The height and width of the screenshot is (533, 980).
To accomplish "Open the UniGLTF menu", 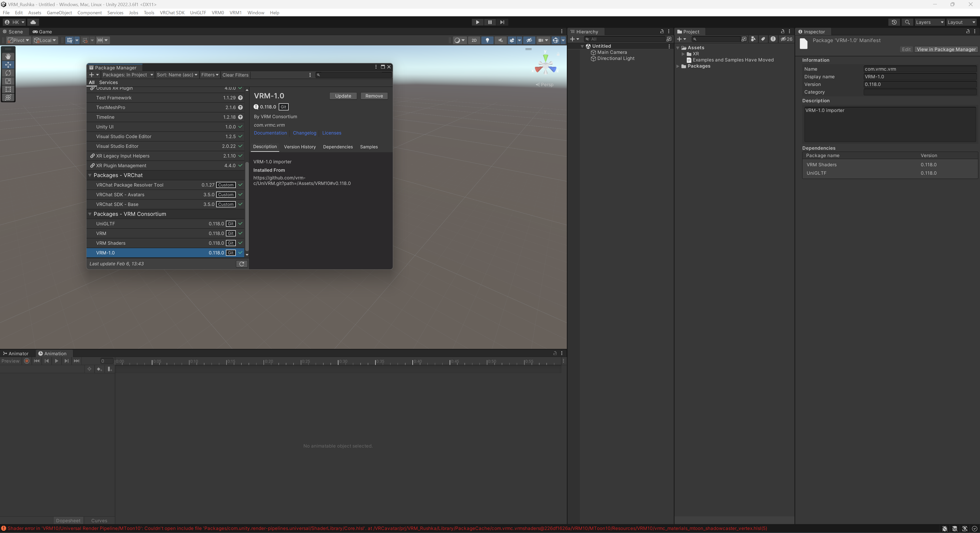I will (198, 12).
